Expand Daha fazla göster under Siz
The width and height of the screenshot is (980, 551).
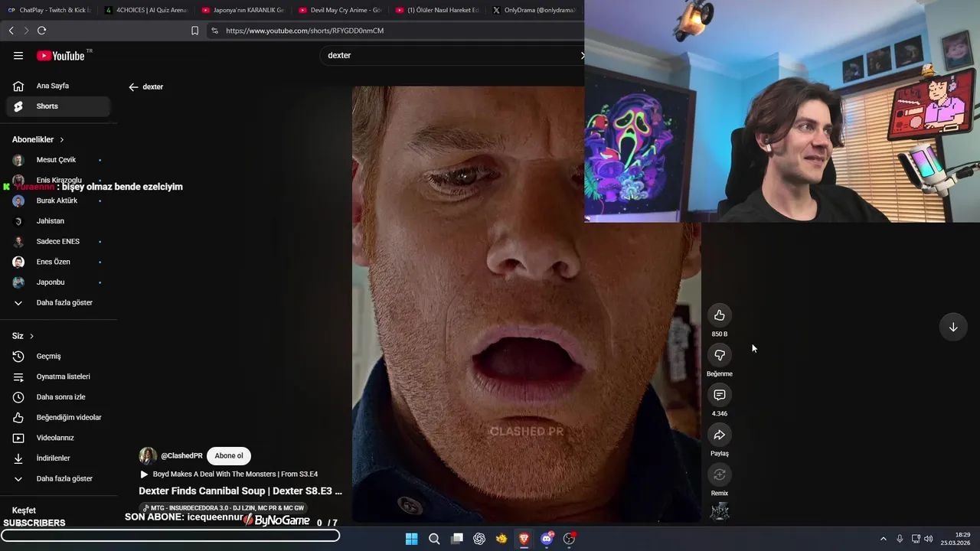[x=59, y=478]
